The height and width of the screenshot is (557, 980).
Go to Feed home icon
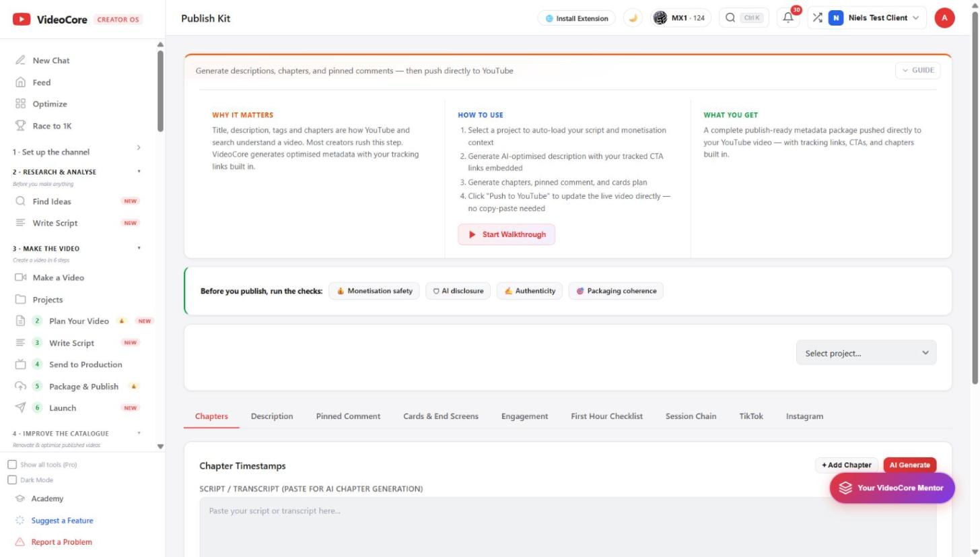click(x=20, y=82)
